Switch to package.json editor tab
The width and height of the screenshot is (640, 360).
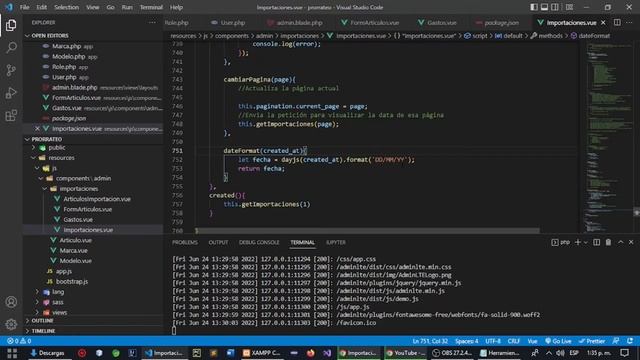coord(497,22)
